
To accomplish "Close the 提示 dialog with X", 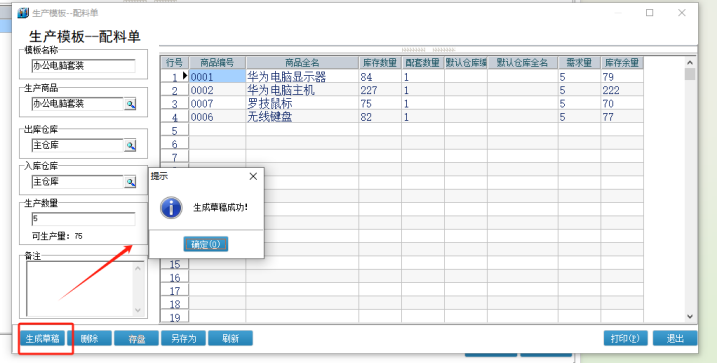I will (253, 176).
